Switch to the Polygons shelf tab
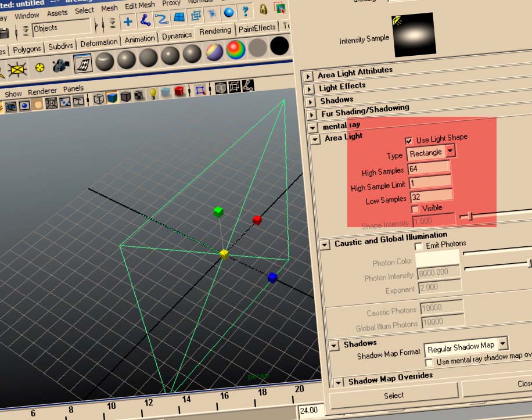 click(27, 49)
